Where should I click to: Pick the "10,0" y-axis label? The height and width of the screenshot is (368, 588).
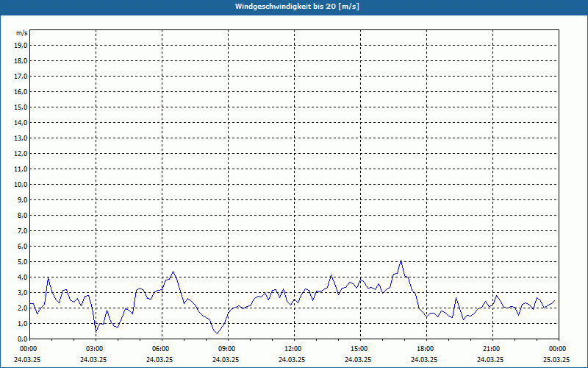[21, 185]
